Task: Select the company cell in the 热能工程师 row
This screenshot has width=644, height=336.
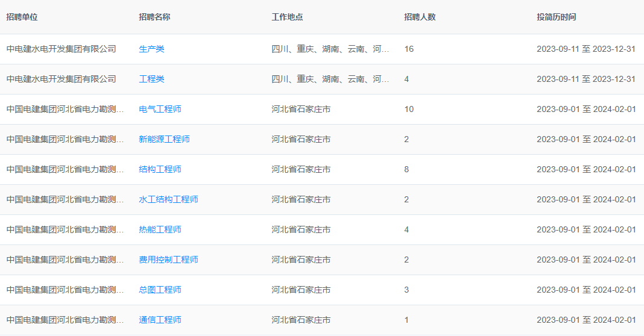Action: click(65, 229)
